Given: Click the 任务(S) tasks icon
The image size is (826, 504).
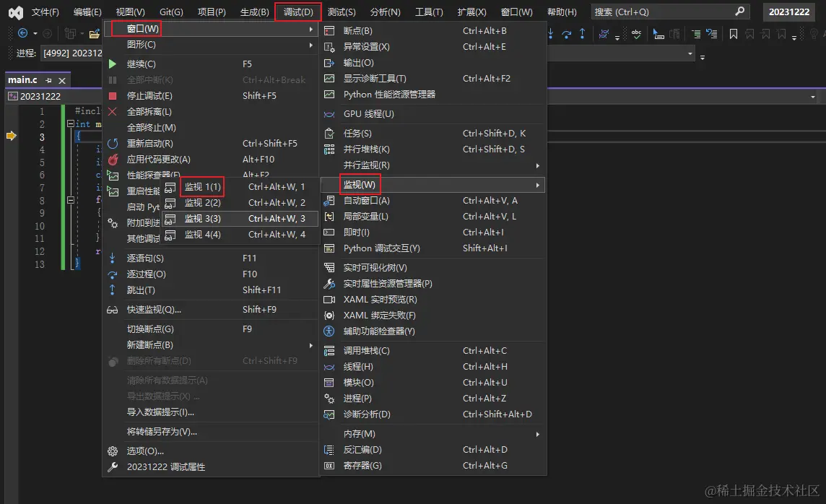Looking at the screenshot, I should click(329, 134).
